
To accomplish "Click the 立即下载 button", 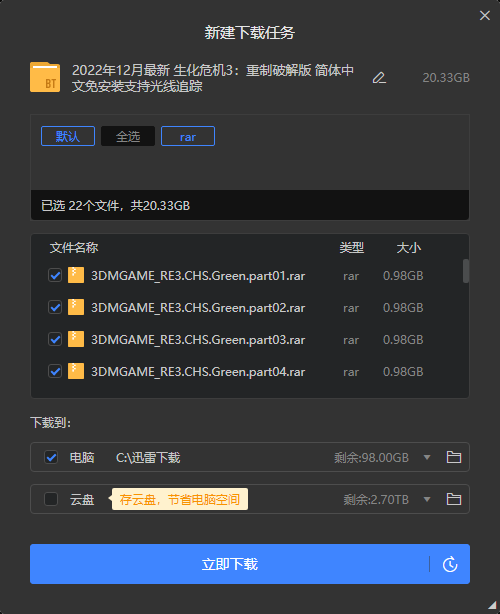I will tap(229, 564).
